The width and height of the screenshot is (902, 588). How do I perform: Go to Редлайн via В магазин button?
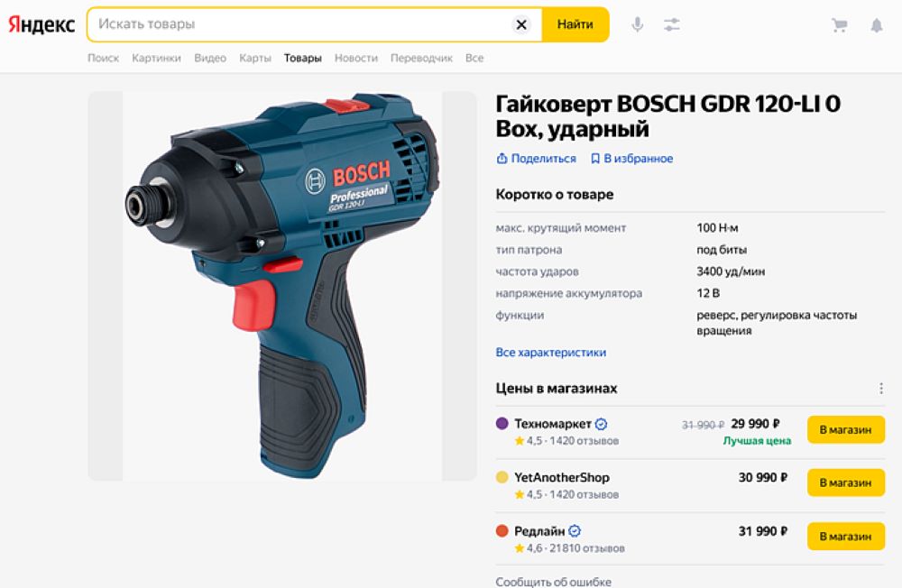tap(846, 537)
